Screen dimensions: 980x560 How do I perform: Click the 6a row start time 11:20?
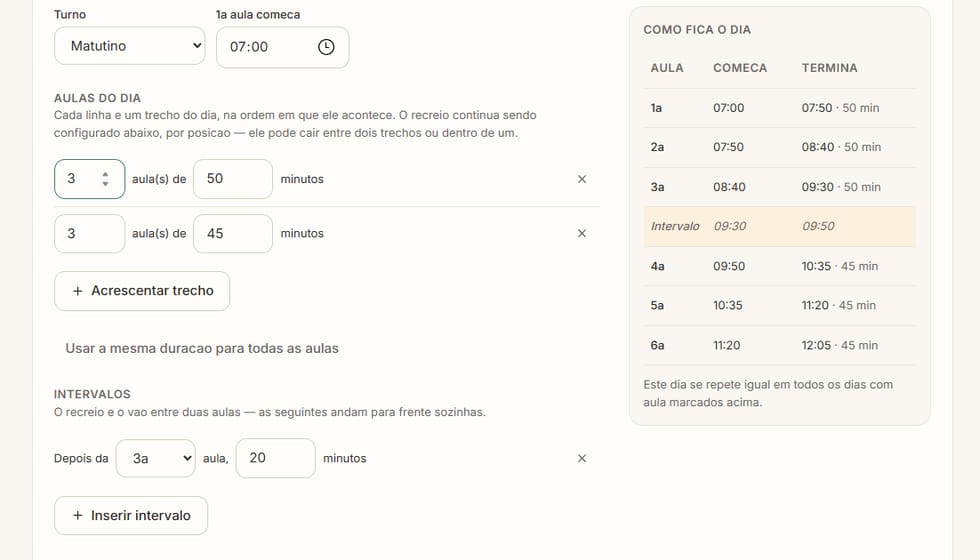click(726, 345)
